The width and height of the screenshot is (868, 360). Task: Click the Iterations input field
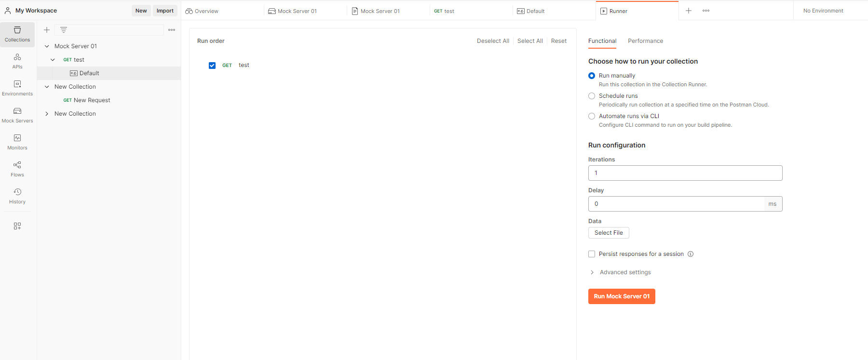(685, 173)
